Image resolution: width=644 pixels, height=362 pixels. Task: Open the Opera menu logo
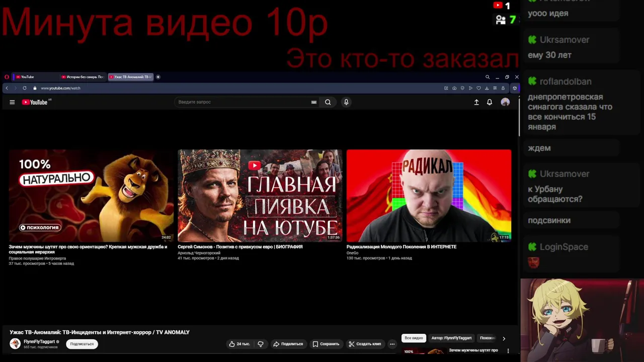tap(7, 77)
